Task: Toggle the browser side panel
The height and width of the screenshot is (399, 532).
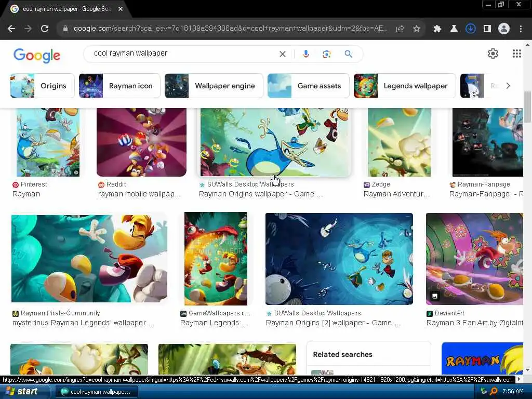Action: click(487, 29)
